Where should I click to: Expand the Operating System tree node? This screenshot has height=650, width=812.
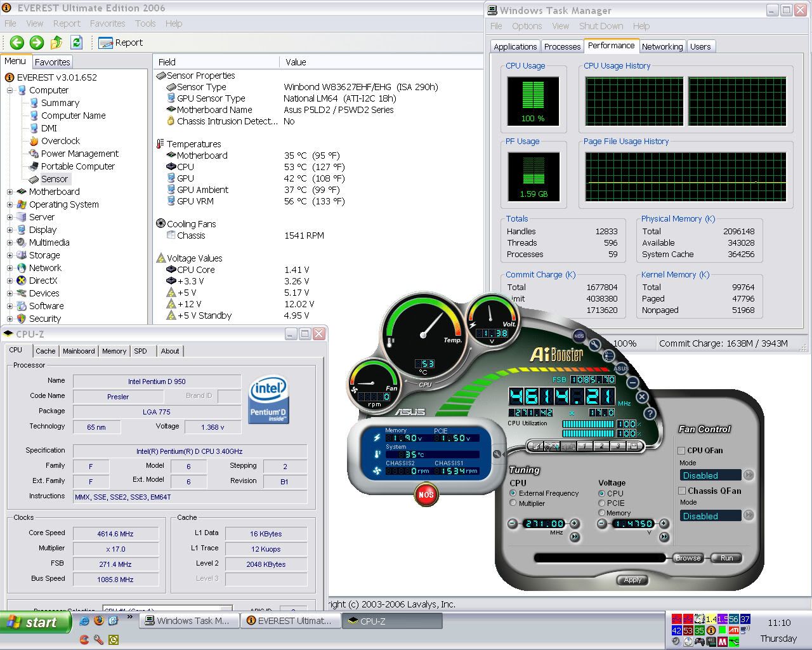coord(10,204)
